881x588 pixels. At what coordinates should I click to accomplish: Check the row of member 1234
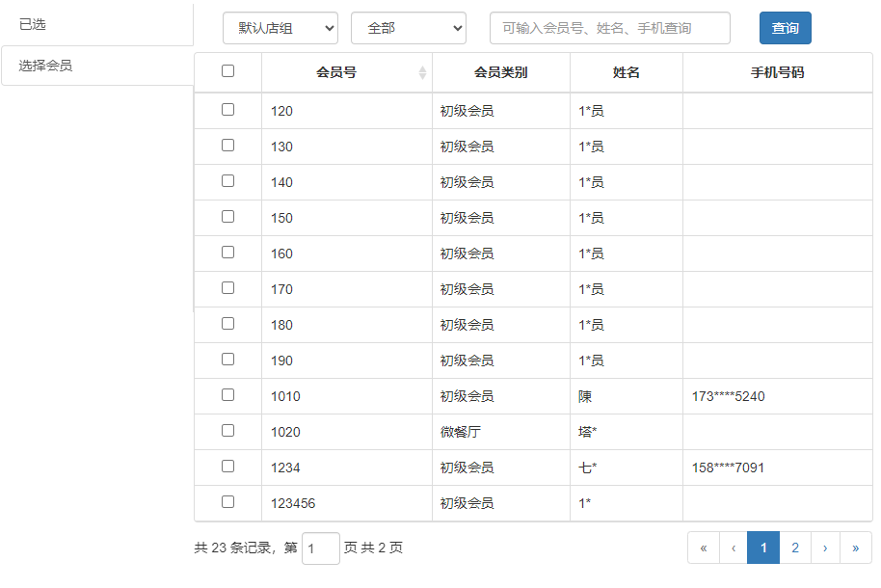click(x=227, y=466)
